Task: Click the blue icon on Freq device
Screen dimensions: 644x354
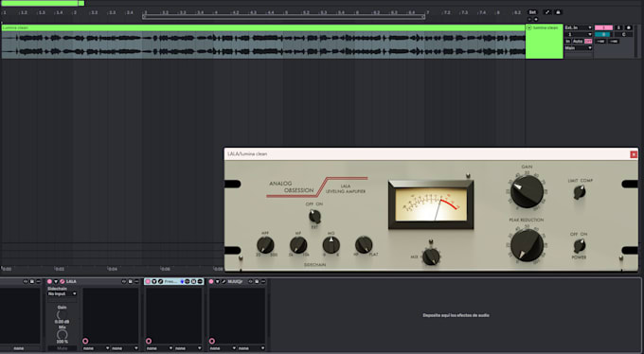Action: click(182, 281)
